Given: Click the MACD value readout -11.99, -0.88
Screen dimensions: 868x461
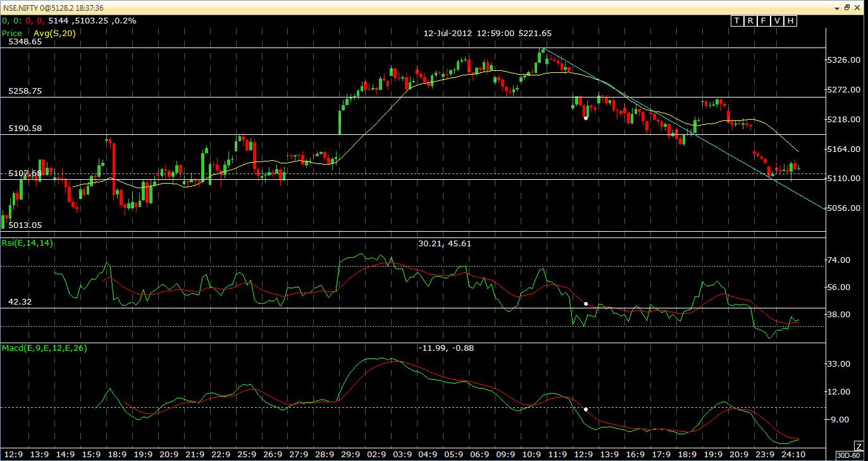Looking at the screenshot, I should 446,348.
